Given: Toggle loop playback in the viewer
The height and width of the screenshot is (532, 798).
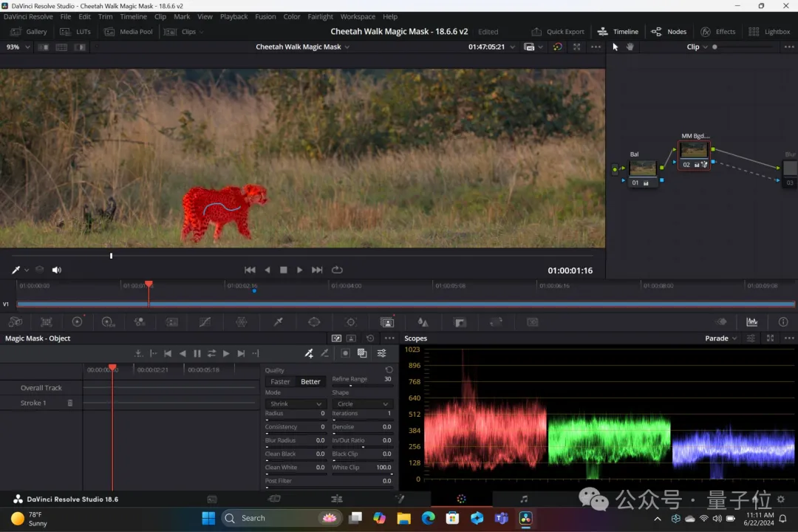Looking at the screenshot, I should (337, 270).
